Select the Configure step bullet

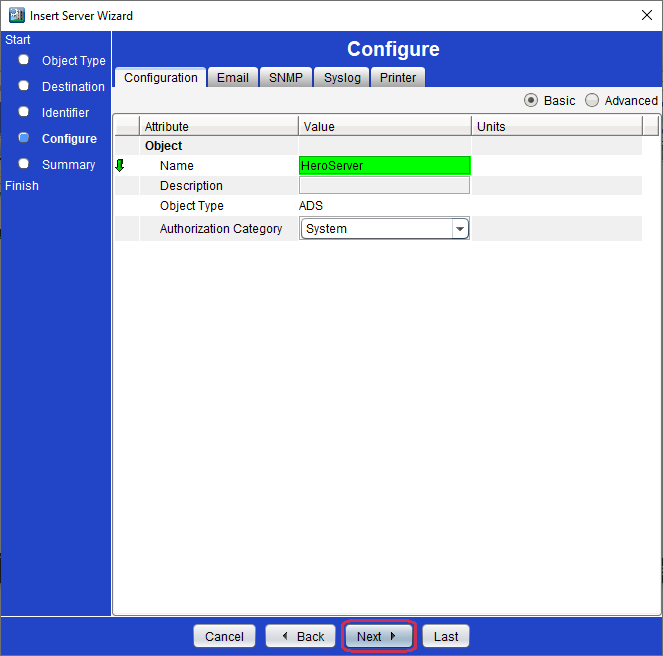coord(24,138)
